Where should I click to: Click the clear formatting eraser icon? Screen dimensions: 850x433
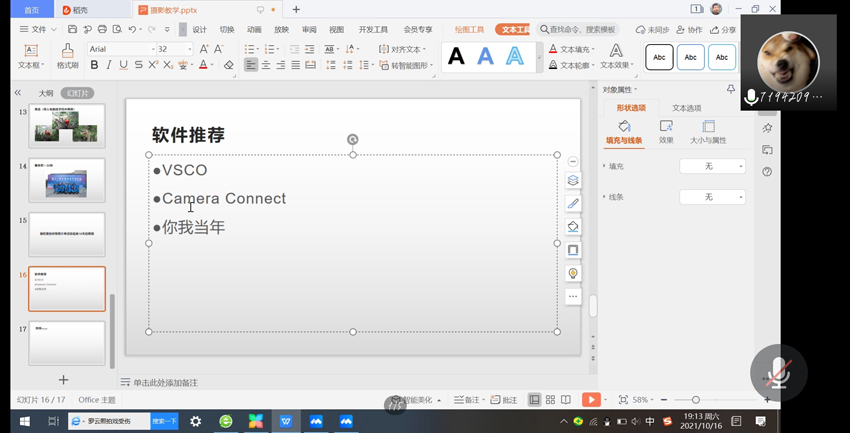click(x=229, y=65)
